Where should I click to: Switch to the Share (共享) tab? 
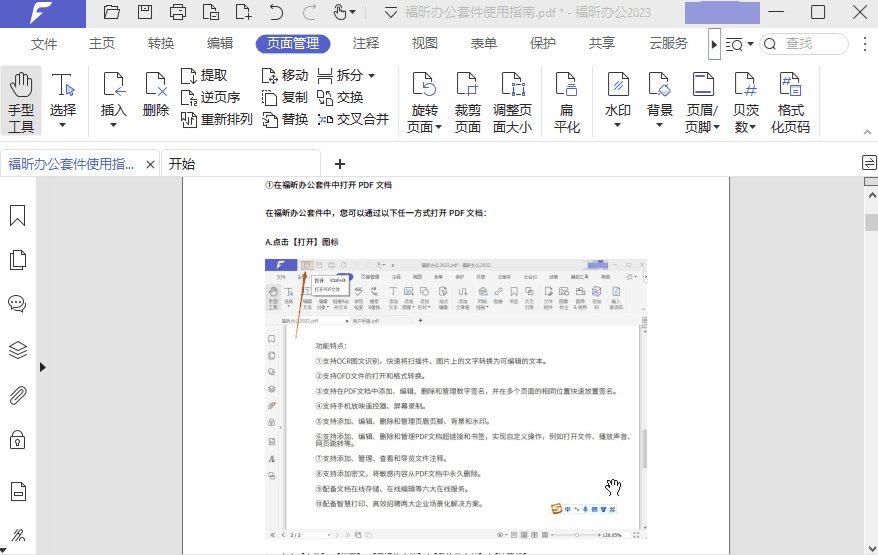(602, 44)
